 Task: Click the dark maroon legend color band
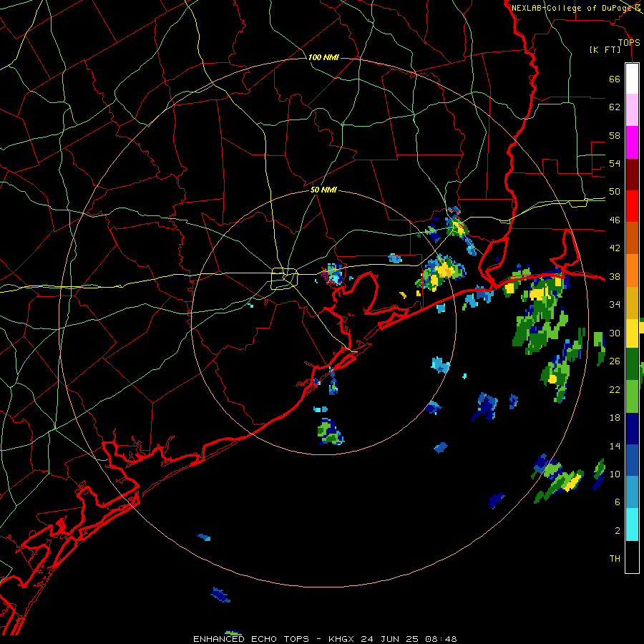[x=632, y=175]
